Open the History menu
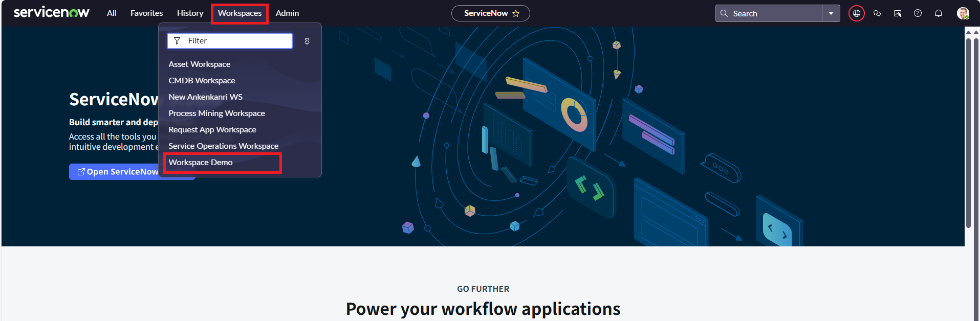Image resolution: width=980 pixels, height=321 pixels. pyautogui.click(x=190, y=13)
